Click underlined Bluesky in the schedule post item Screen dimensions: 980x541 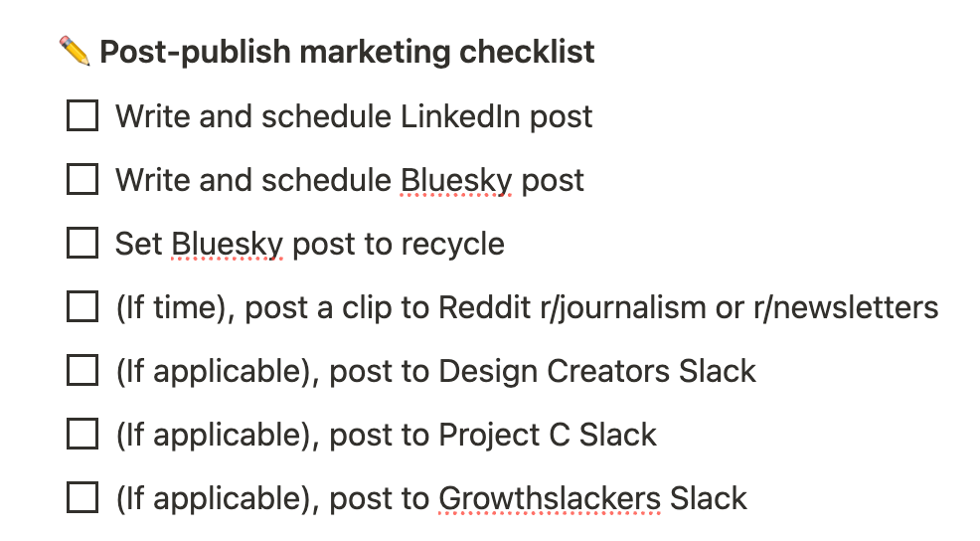coord(456,181)
